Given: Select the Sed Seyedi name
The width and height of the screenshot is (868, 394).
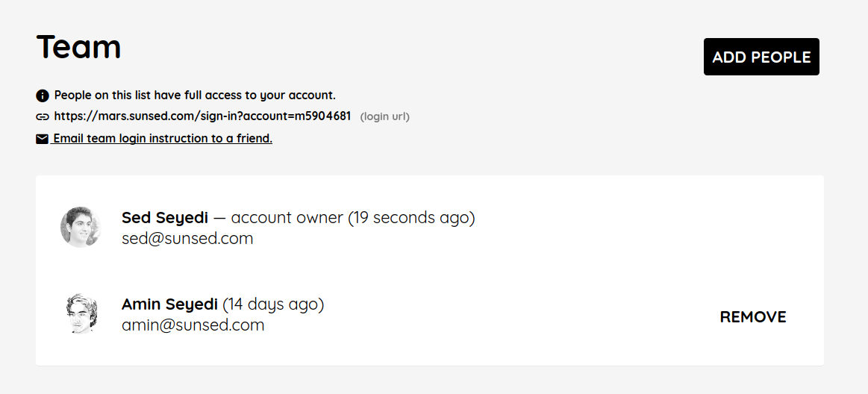Looking at the screenshot, I should tap(165, 218).
